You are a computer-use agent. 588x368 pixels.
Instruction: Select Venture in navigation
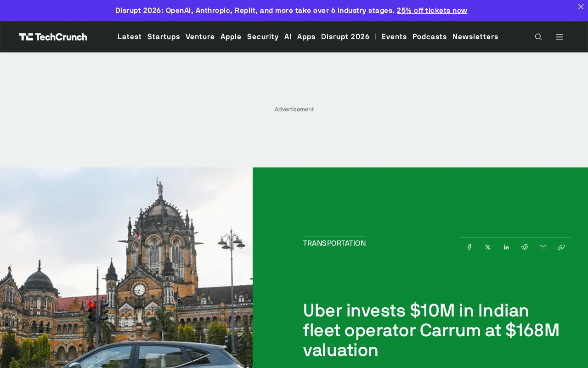(x=200, y=37)
